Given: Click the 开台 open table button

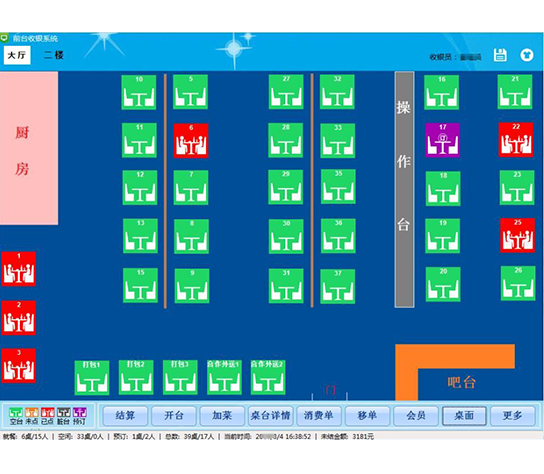Looking at the screenshot, I should point(173,415).
